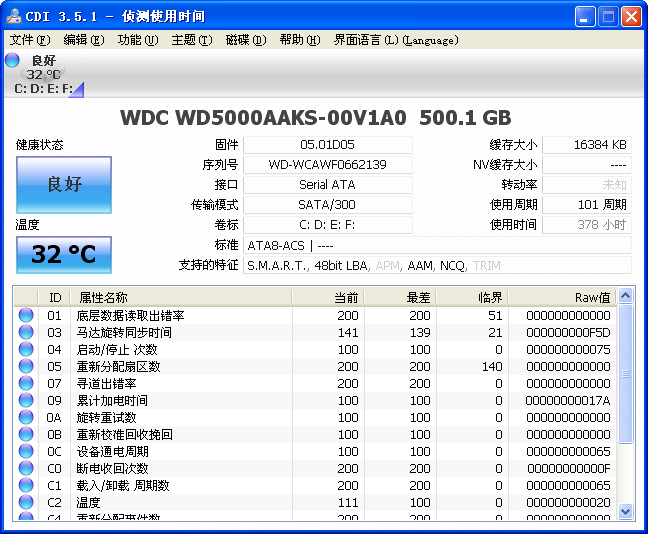648x534 pixels.
Task: Select row 底层数据读取出错率
Action: coord(315,315)
